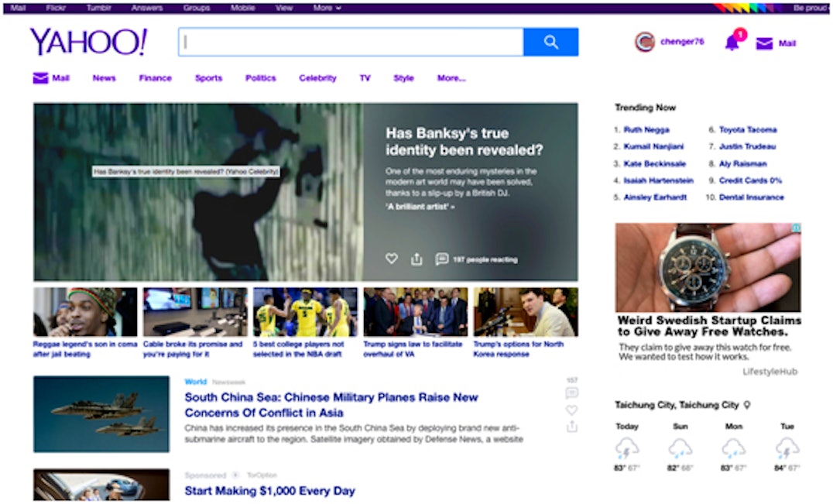The width and height of the screenshot is (833, 504).
Task: Open the fighter jets article image
Action: click(101, 414)
